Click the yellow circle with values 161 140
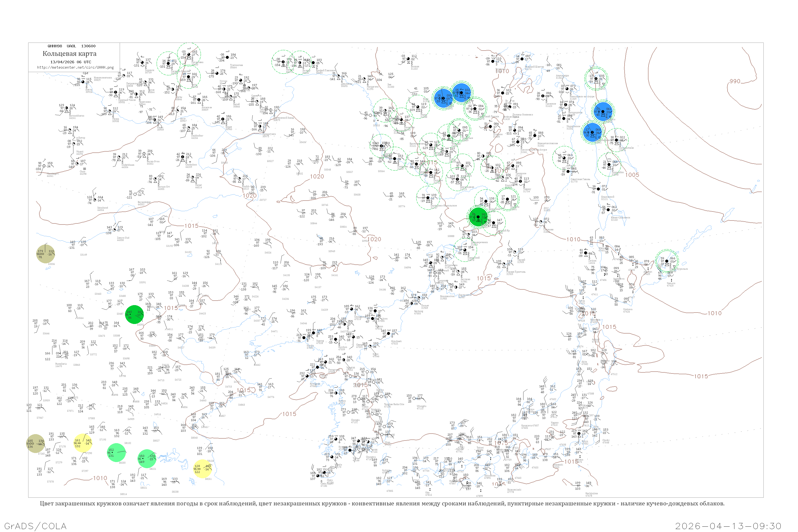 [83, 443]
